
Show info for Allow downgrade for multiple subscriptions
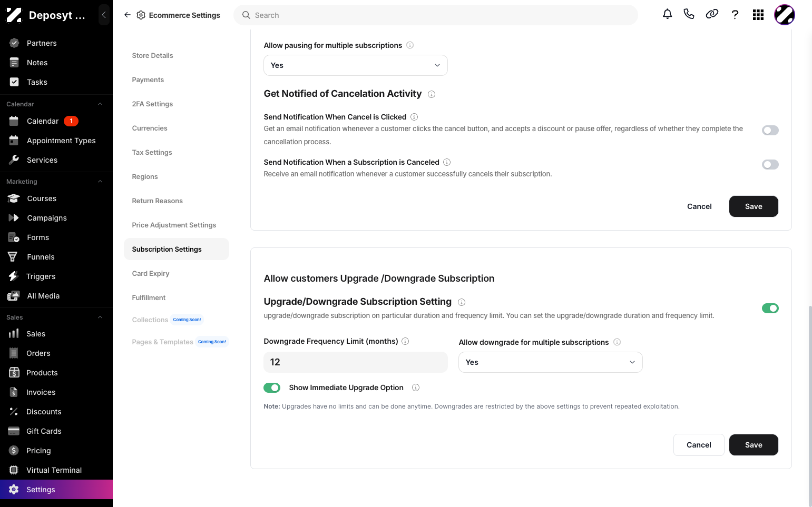617,342
